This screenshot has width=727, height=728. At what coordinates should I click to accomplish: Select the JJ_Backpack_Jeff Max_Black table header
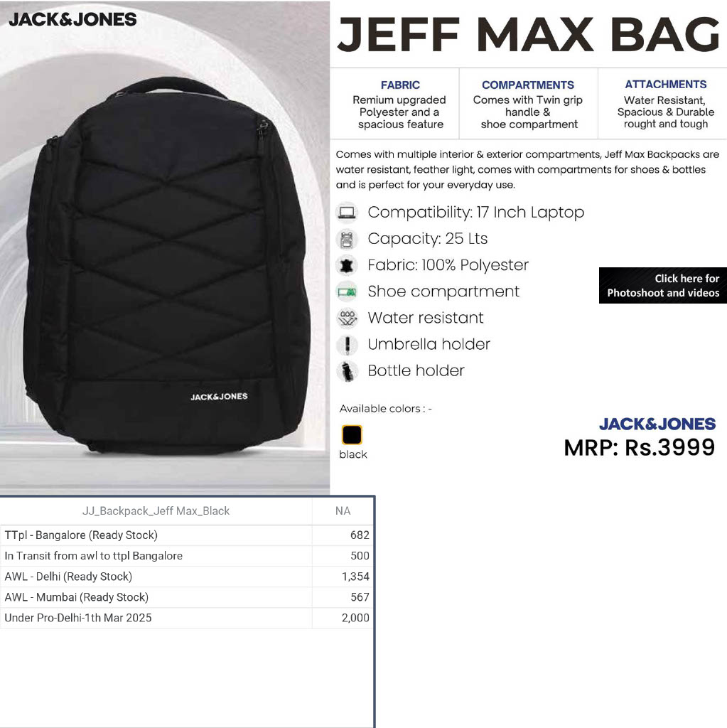coord(156,510)
